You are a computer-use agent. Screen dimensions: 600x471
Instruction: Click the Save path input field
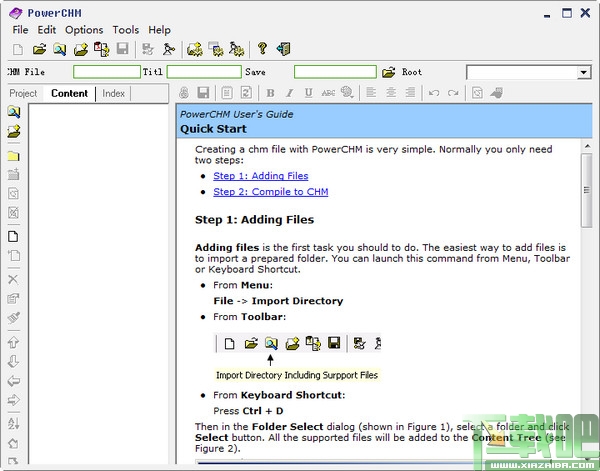(x=335, y=72)
